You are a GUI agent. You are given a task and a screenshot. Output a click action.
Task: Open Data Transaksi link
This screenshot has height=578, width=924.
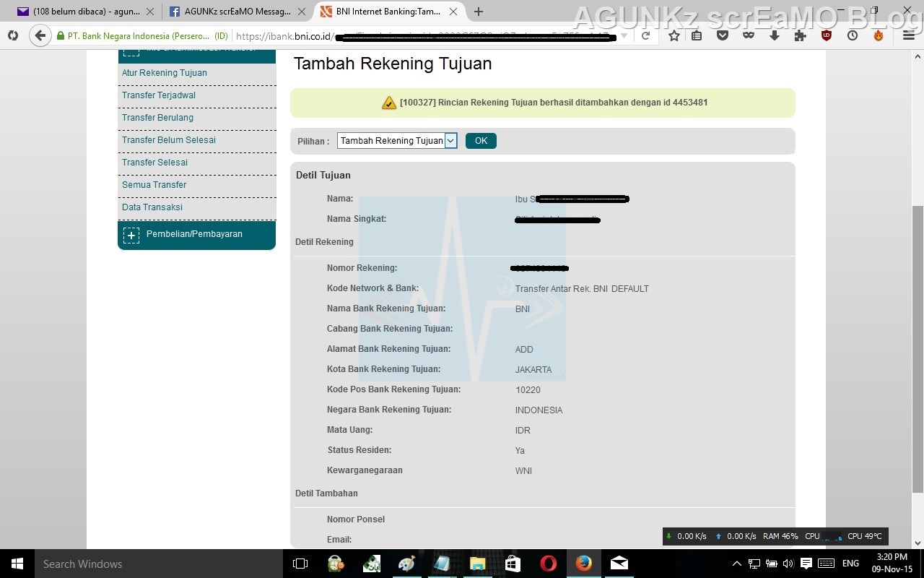tap(152, 207)
